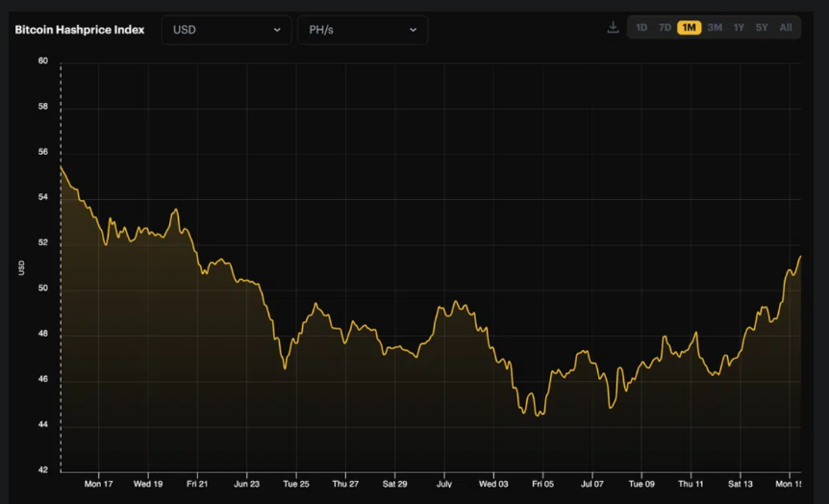The image size is (829, 504).
Task: Switch to the 7D time range
Action: point(665,28)
